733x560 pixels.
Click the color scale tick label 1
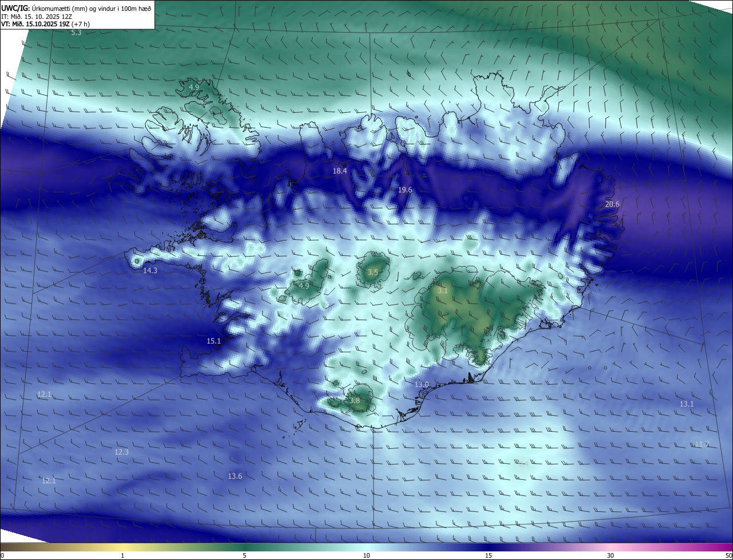coord(123,555)
